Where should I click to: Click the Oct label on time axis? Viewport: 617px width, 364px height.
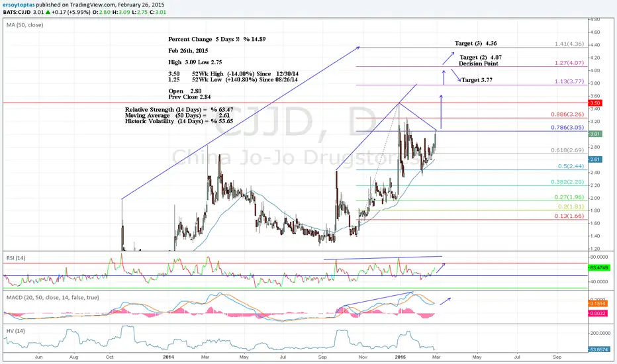110,357
